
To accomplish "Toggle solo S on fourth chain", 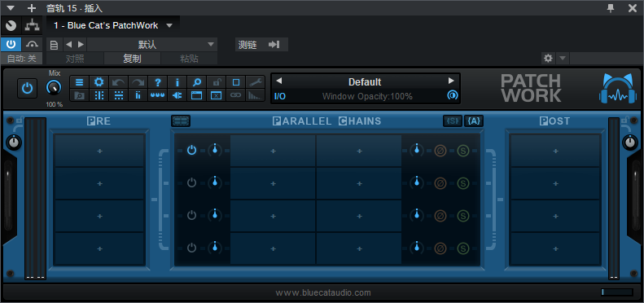I will (463, 248).
